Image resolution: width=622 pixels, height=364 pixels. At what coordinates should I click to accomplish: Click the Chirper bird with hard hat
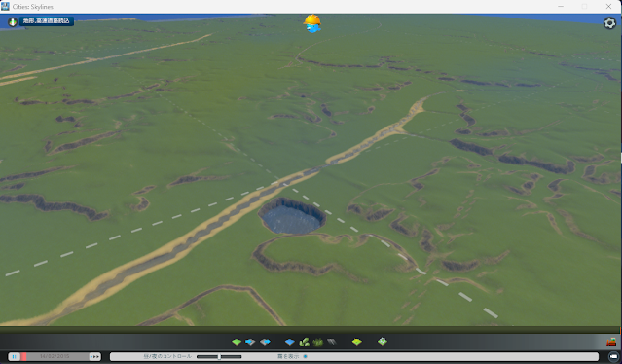click(312, 23)
